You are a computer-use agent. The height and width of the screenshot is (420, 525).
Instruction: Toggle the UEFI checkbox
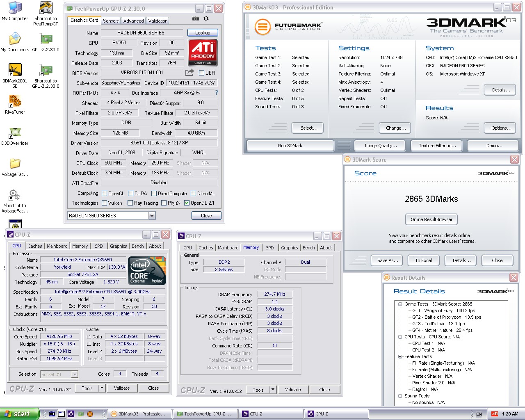(x=201, y=73)
